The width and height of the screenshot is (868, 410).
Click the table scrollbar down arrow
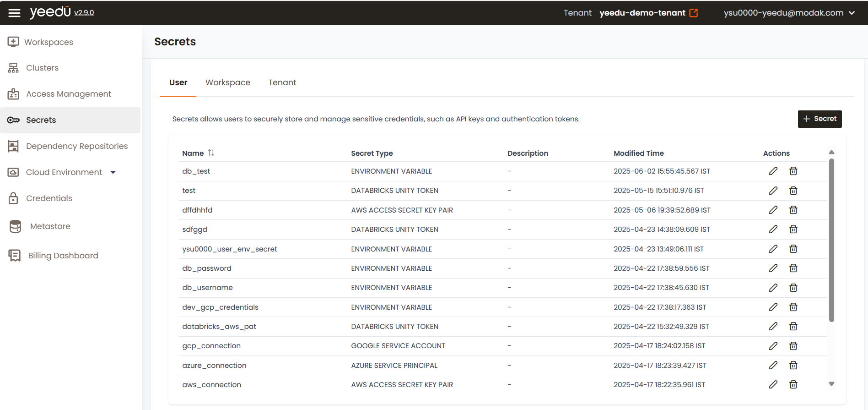[x=831, y=384]
